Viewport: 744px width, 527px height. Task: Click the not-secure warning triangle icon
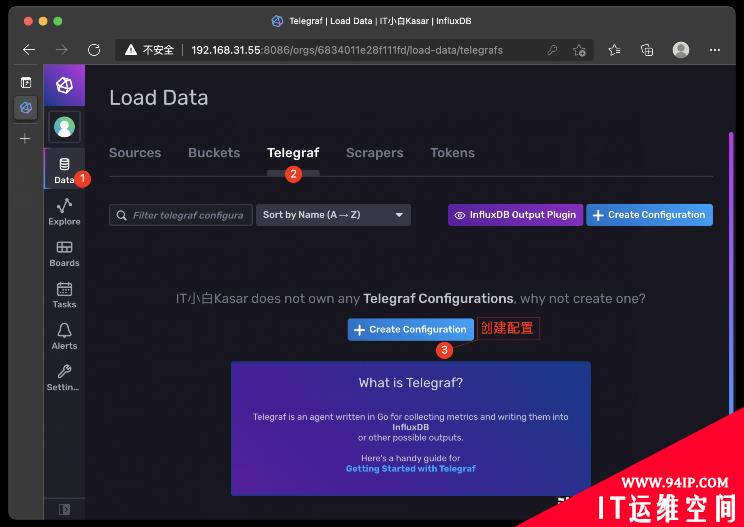pyautogui.click(x=131, y=50)
